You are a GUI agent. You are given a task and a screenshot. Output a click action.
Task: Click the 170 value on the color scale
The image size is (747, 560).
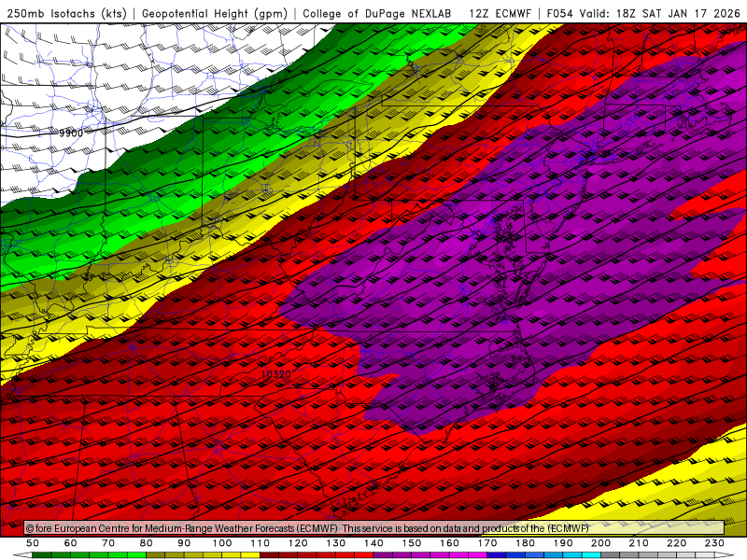487,543
